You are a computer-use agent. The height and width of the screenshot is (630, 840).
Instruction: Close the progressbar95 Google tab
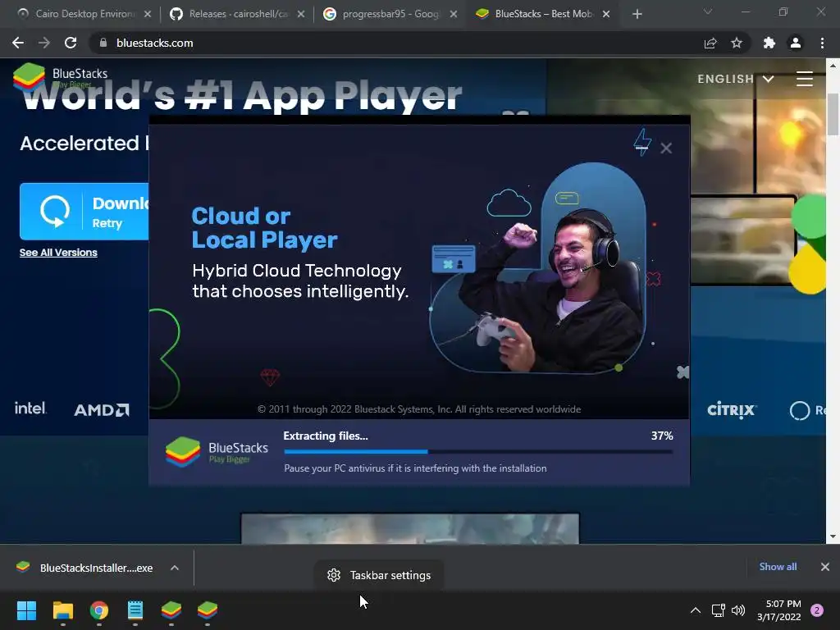(x=454, y=14)
